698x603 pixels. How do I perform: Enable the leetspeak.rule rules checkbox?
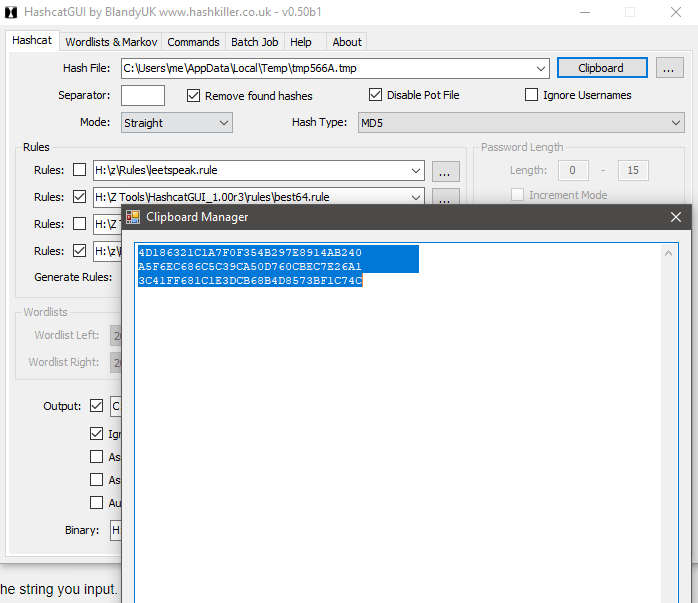pos(80,170)
